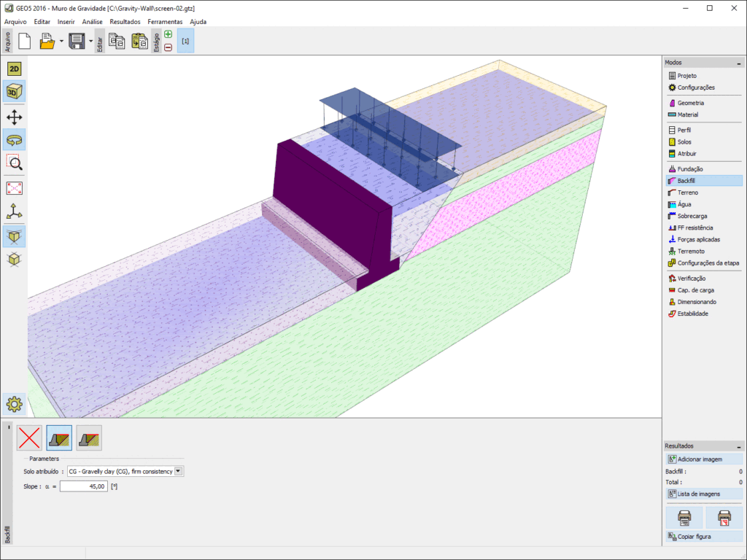Choose the third backfill shape option
This screenshot has width=747, height=560.
pyautogui.click(x=89, y=437)
